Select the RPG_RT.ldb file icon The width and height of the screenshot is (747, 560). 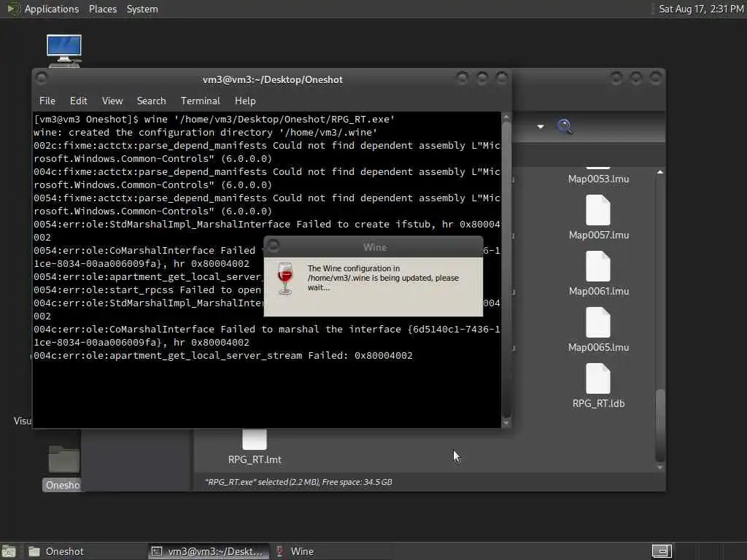coord(598,378)
